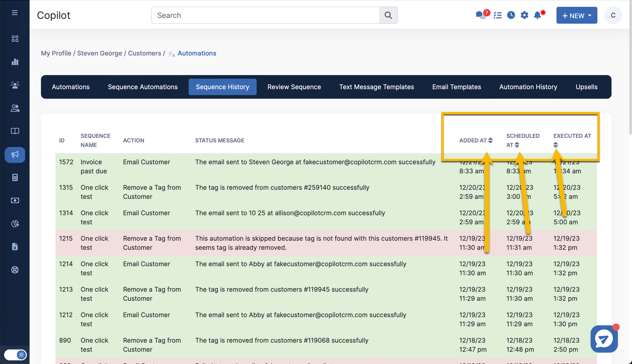
Task: Click row ID 1315
Action: (x=66, y=187)
